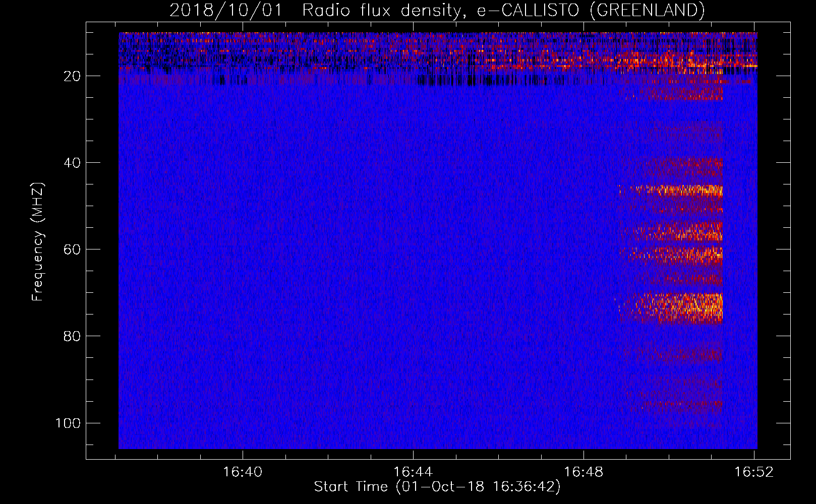Click the 'Start Time (01-Oct-18 16:36:42)' label
Viewport: 816px width, 504px height.
click(437, 487)
